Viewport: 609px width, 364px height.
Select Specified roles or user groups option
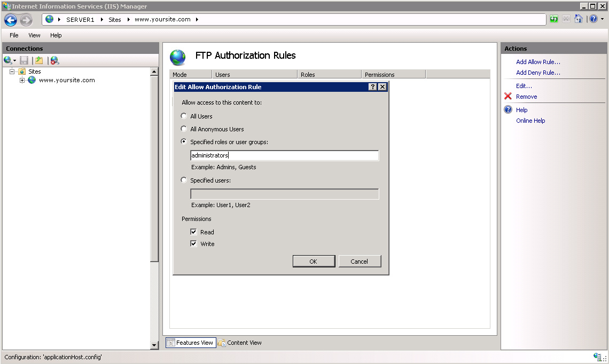coord(184,141)
